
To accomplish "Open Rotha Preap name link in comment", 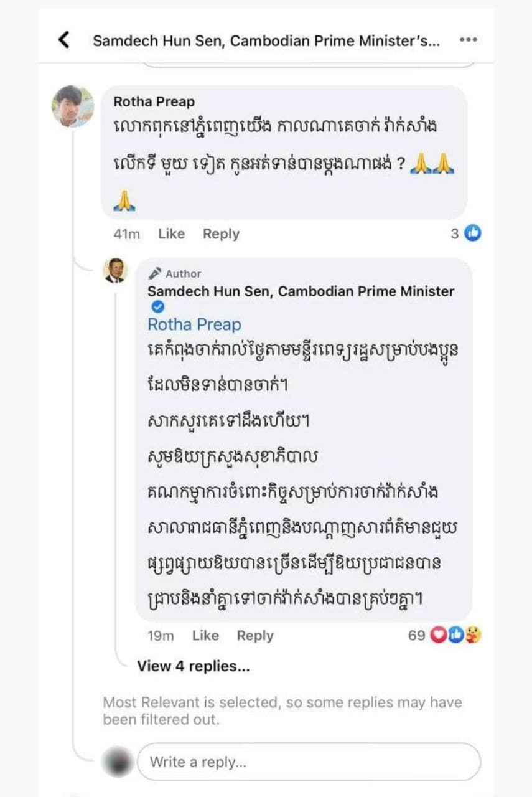I will coord(154,101).
